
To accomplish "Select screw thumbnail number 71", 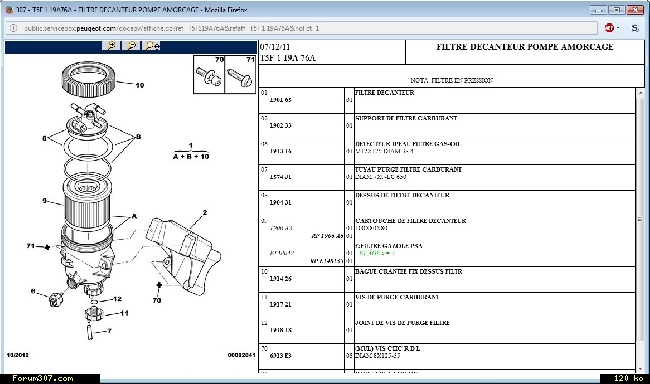I will pyautogui.click(x=240, y=75).
